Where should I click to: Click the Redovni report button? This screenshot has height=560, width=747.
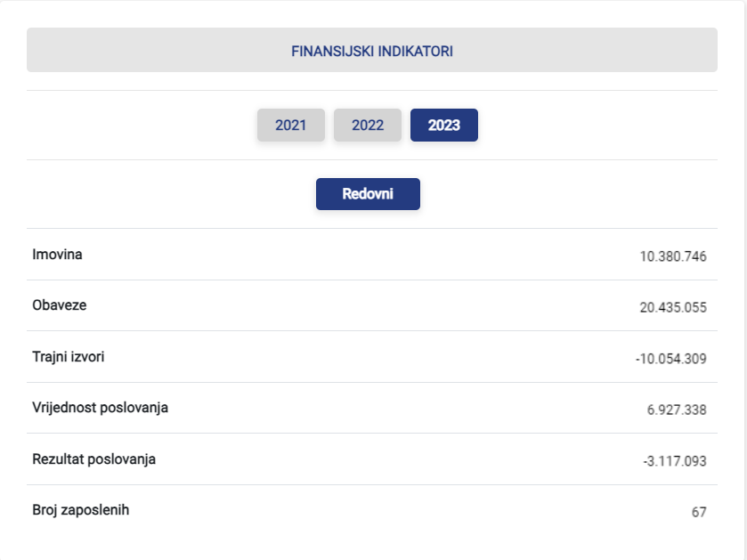click(x=368, y=194)
